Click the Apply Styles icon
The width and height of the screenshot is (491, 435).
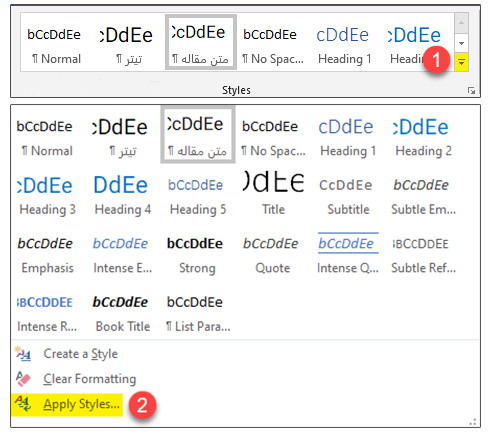(x=23, y=404)
